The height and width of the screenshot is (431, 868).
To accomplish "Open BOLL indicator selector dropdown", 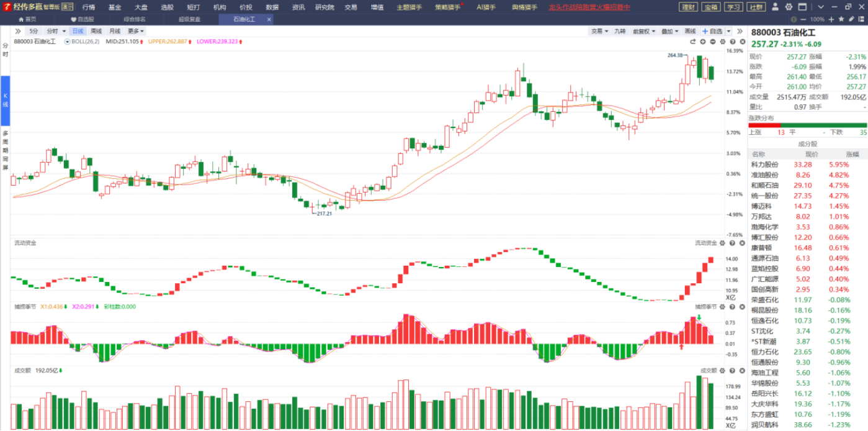I will [x=84, y=42].
